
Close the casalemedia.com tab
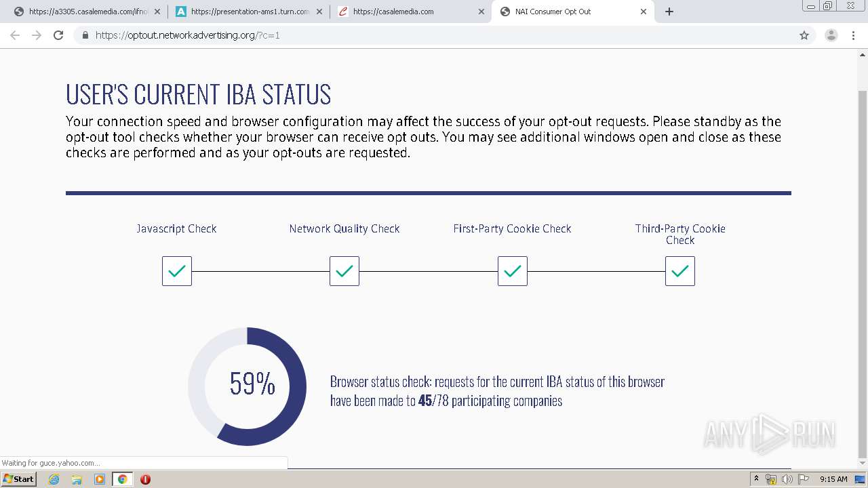(x=481, y=12)
